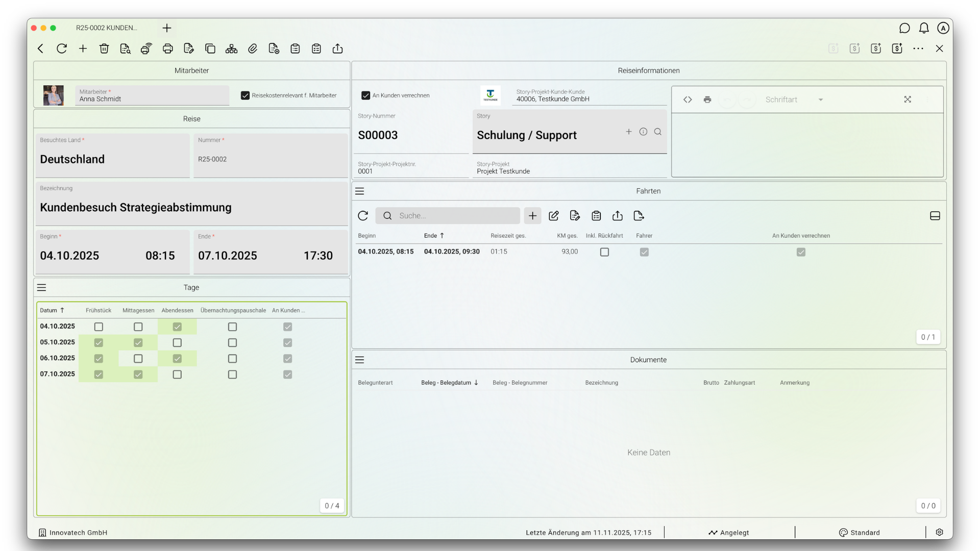
Task: Print editor content with small printer icon
Action: tap(707, 99)
